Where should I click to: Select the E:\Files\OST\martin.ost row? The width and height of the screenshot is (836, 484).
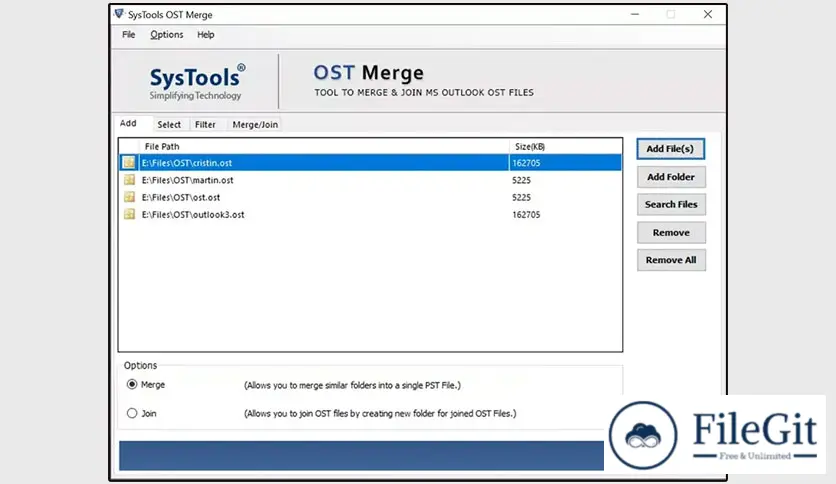[371, 180]
